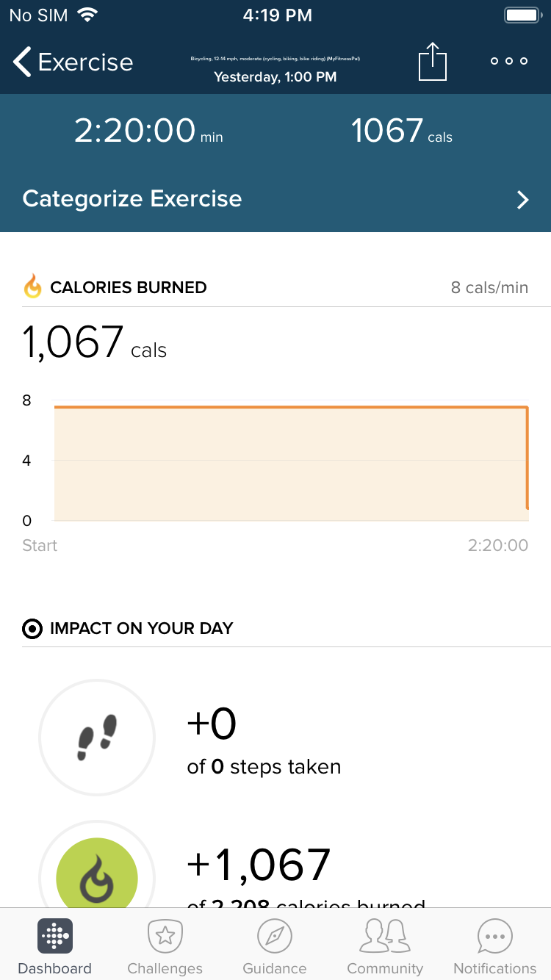551x980 pixels.
Task: Open the Notifications tab
Action: click(x=495, y=947)
